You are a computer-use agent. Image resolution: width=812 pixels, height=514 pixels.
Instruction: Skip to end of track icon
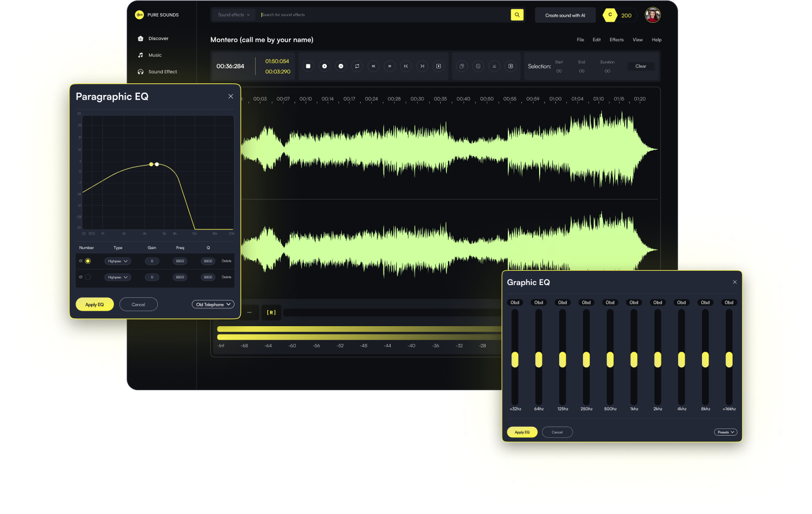[x=422, y=66]
